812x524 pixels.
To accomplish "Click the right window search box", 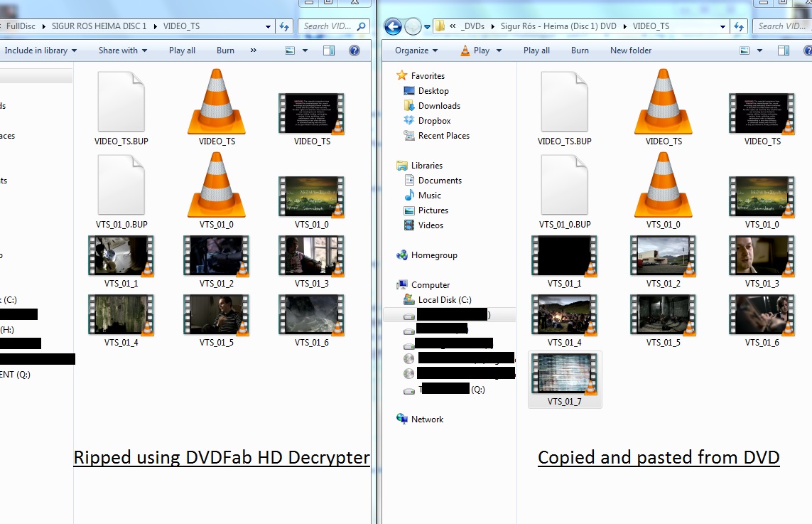I will click(782, 26).
